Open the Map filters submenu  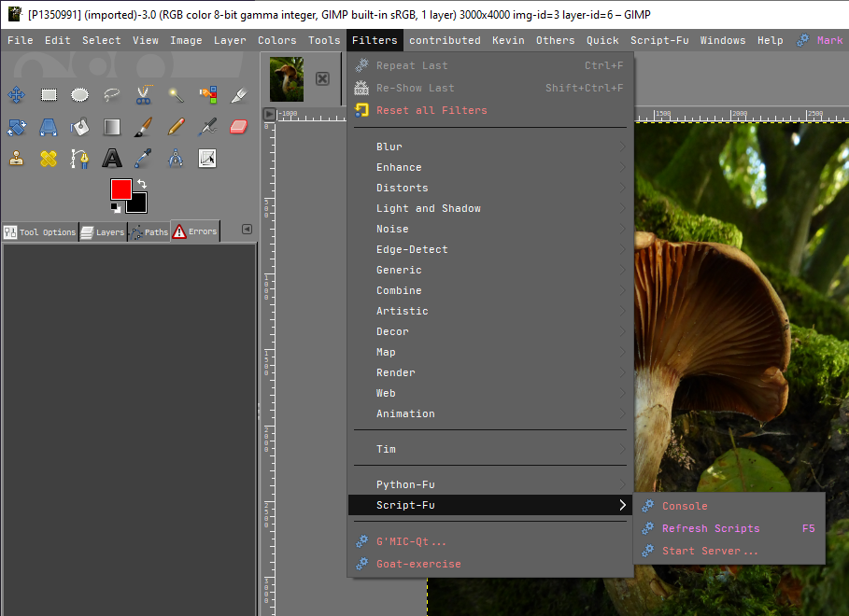490,353
